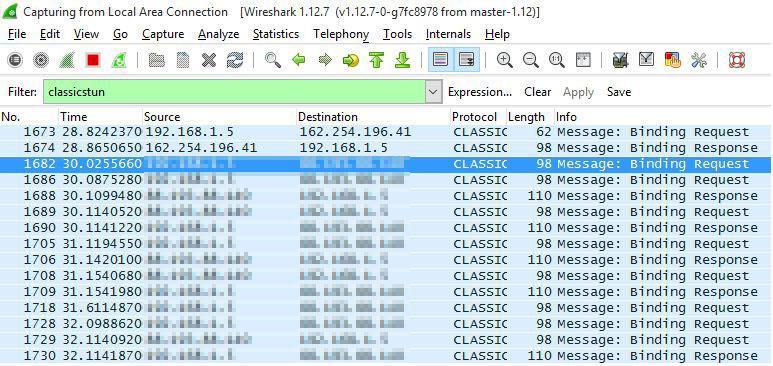The image size is (773, 366).
Task: Edit display filters icon
Action: click(x=646, y=61)
